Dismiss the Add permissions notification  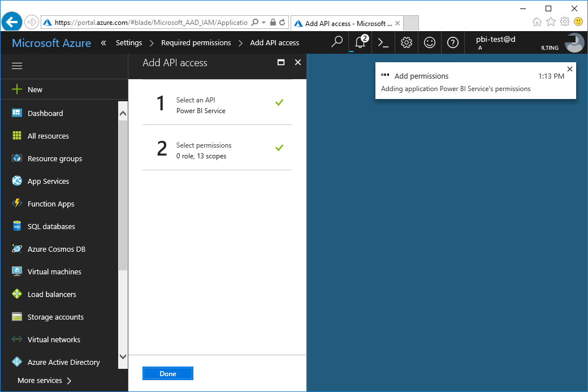(x=570, y=69)
